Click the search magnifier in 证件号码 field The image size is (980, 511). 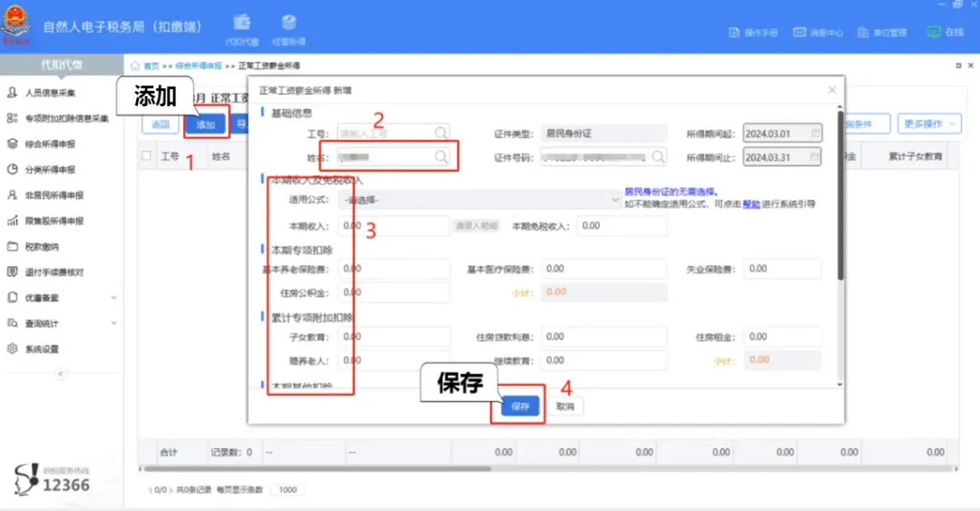pos(658,158)
